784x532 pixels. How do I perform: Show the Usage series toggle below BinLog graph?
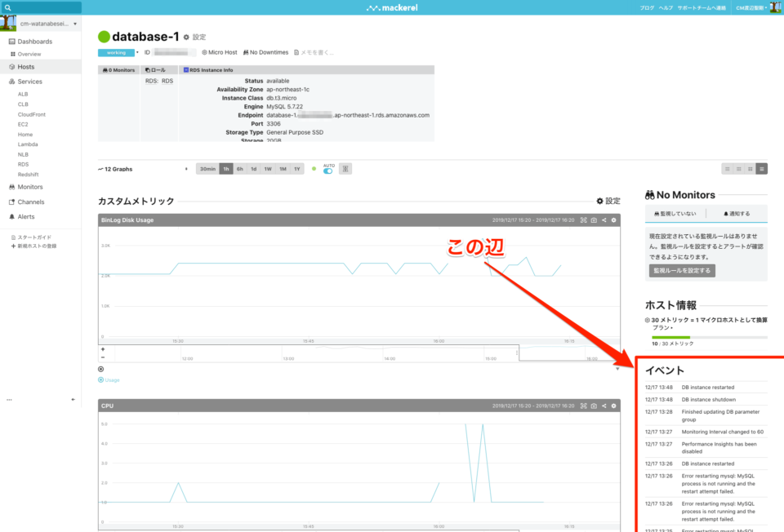click(107, 379)
